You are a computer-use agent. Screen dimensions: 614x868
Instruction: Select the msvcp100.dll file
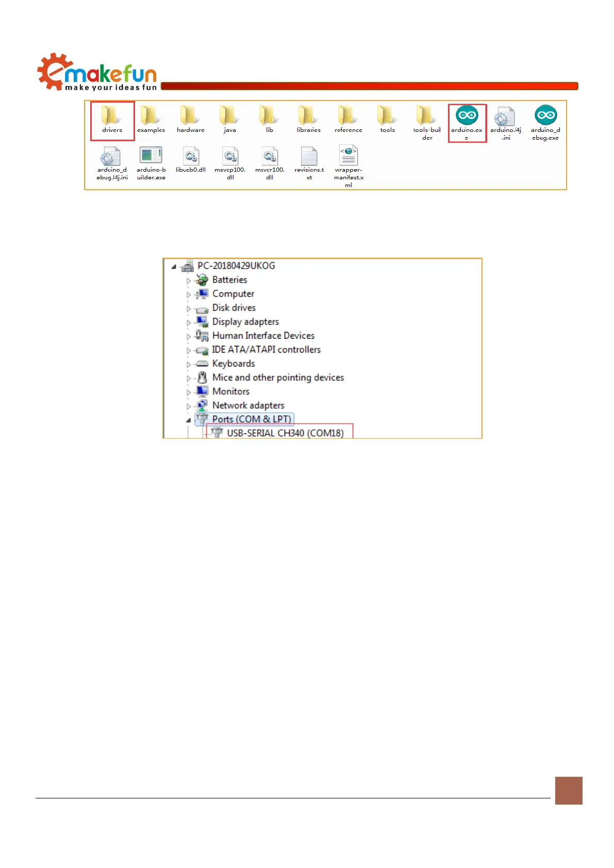point(230,163)
